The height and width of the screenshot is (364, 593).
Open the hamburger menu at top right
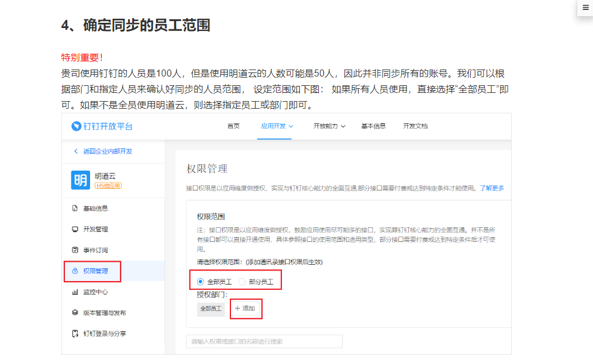[x=585, y=8]
